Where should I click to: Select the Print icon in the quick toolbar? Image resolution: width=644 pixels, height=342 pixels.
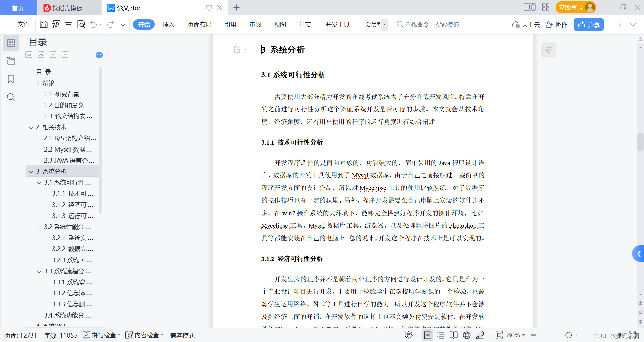(x=68, y=24)
